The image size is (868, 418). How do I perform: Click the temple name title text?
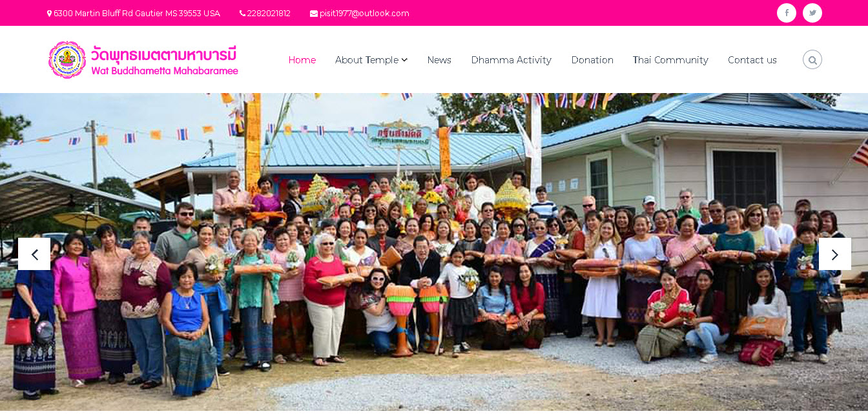(x=165, y=60)
